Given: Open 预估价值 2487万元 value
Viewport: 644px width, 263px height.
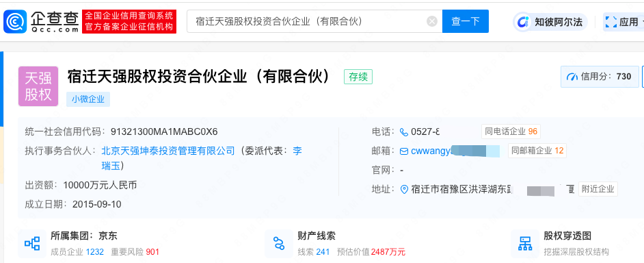Looking at the screenshot, I should (371, 252).
